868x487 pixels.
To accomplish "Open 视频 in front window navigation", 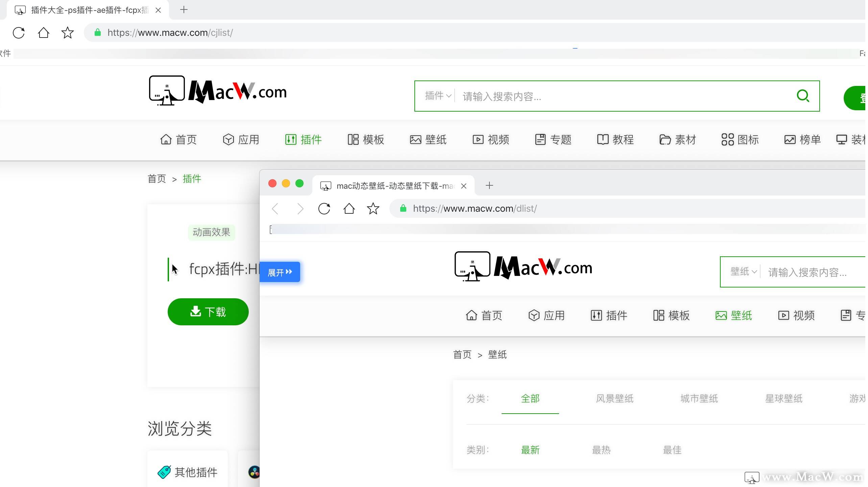I will pyautogui.click(x=796, y=315).
